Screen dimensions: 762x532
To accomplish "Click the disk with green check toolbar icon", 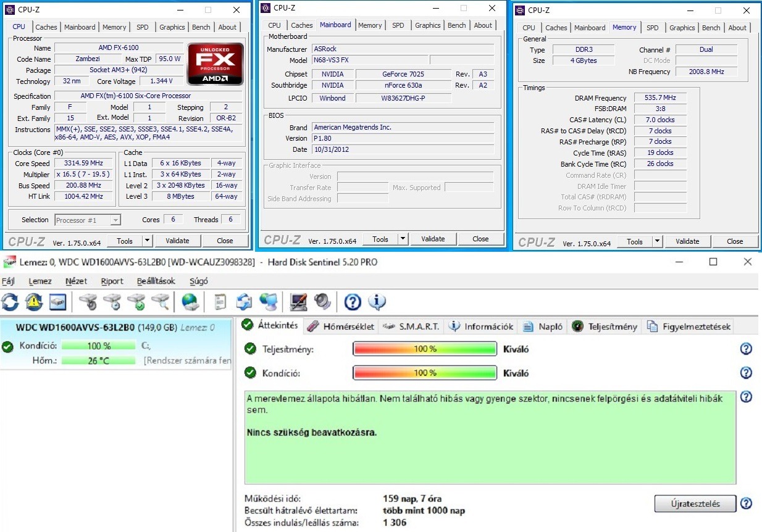I will pyautogui.click(x=136, y=302).
